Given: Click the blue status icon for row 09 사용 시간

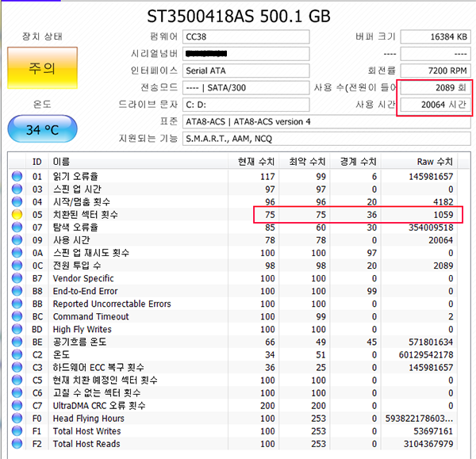Looking at the screenshot, I should 17,240.
